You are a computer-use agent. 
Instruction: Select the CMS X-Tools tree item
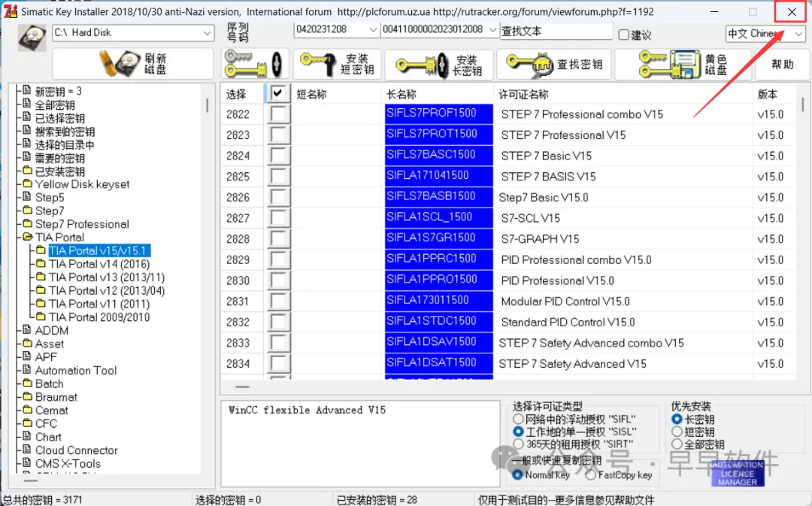[x=68, y=464]
